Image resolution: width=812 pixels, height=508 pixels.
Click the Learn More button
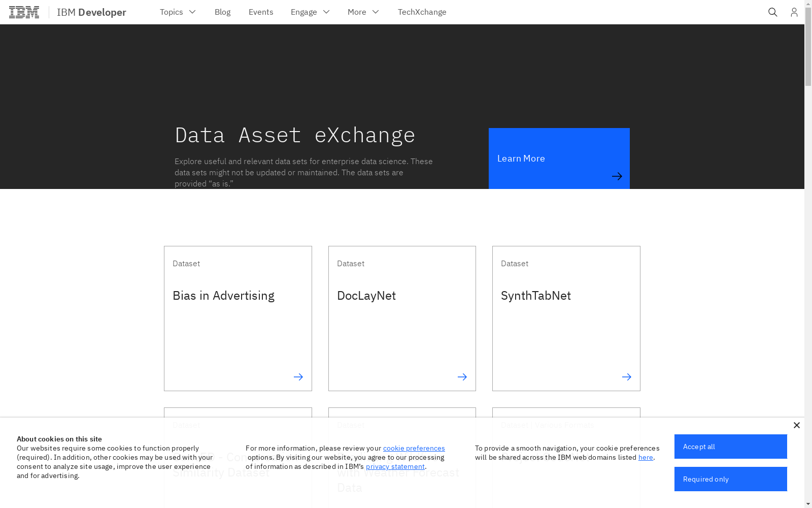click(x=559, y=158)
